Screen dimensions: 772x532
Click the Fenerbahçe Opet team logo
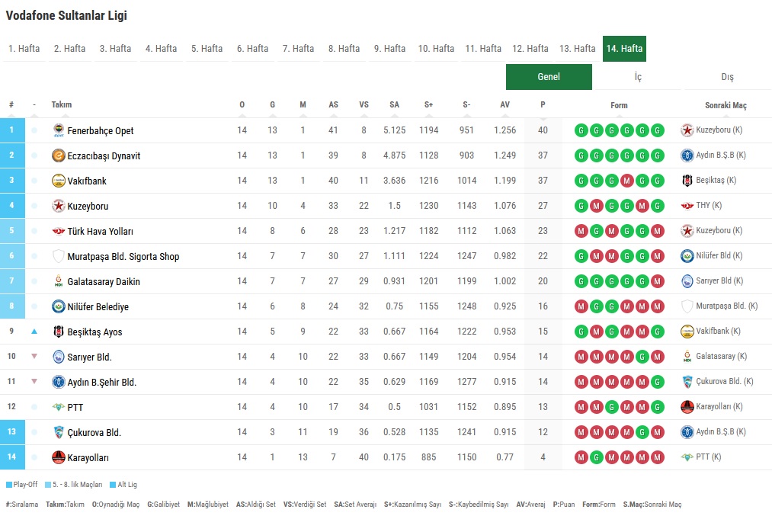tap(59, 130)
